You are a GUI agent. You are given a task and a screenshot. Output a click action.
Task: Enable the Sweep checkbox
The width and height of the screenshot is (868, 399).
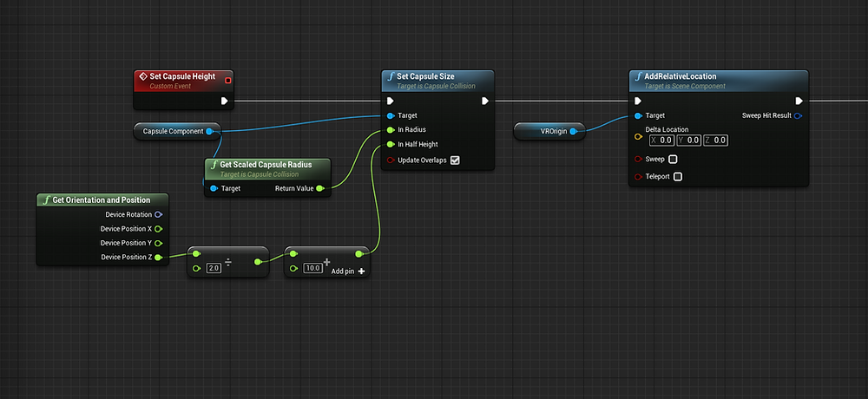[x=673, y=160]
